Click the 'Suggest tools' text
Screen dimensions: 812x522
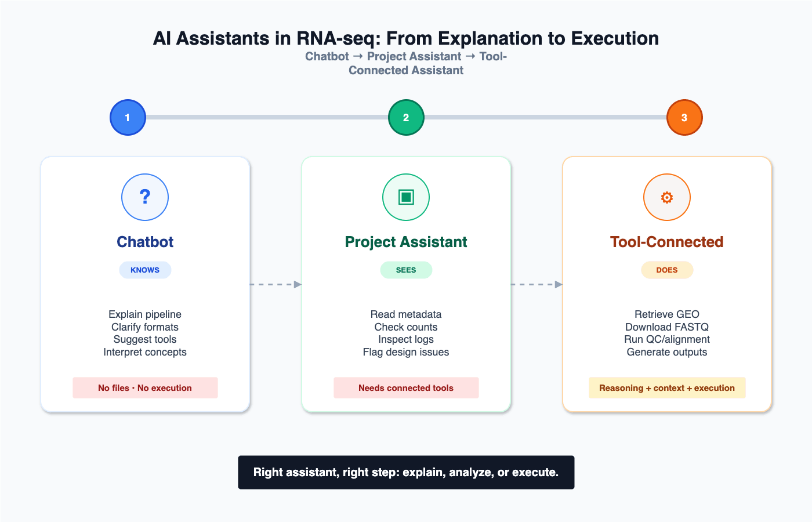click(x=145, y=339)
